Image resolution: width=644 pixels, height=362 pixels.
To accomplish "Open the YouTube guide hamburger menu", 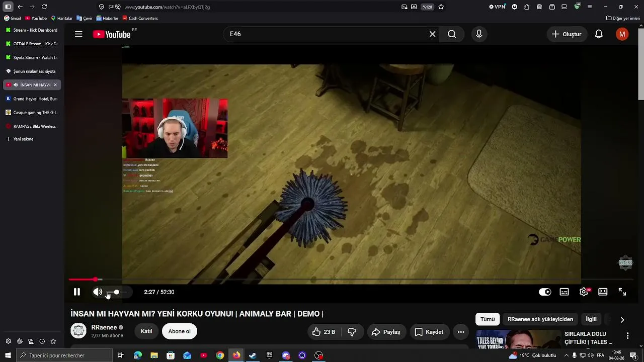I will tap(78, 34).
